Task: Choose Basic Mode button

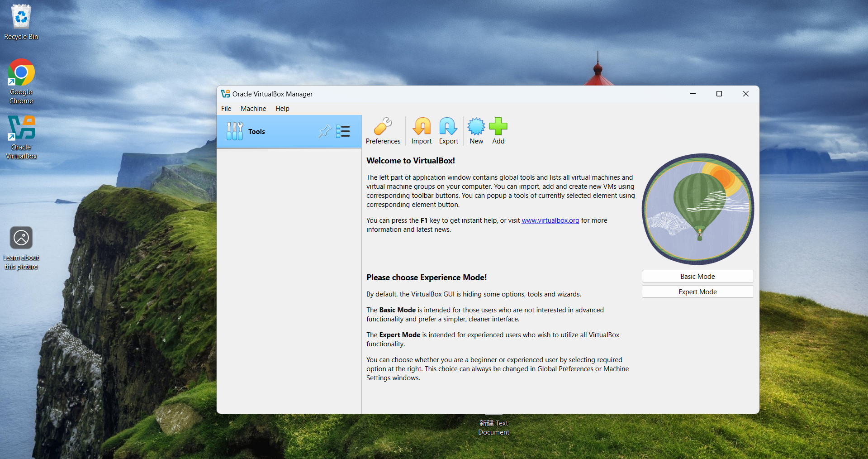Action: [697, 277]
